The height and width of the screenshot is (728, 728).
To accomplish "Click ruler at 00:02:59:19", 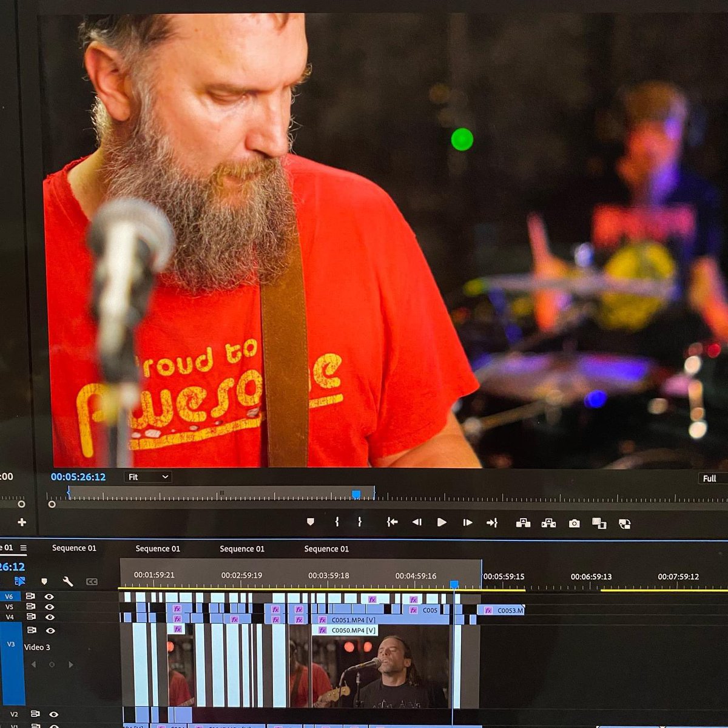I will (241, 576).
